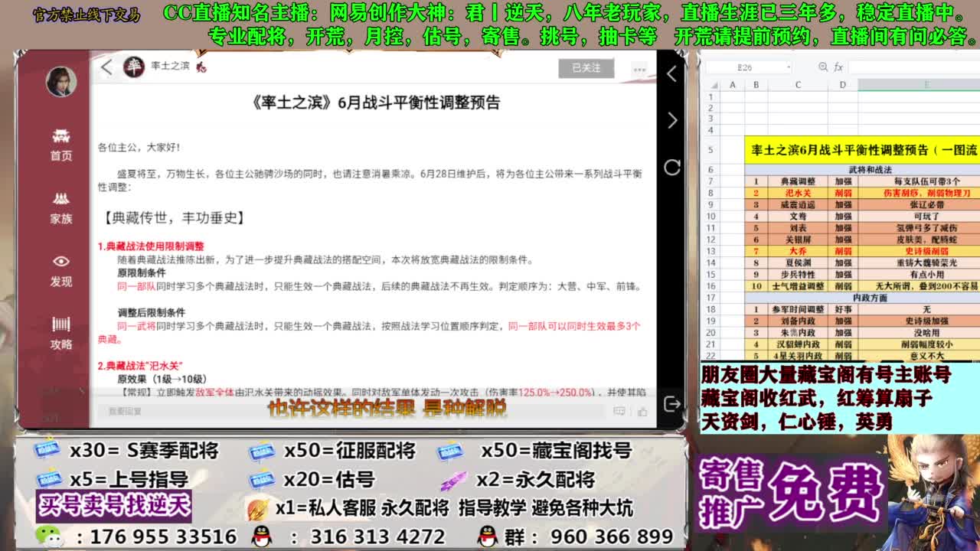Image resolution: width=980 pixels, height=551 pixels.
Task: Click the 每支队伍可带3个 cell
Action: (918, 181)
